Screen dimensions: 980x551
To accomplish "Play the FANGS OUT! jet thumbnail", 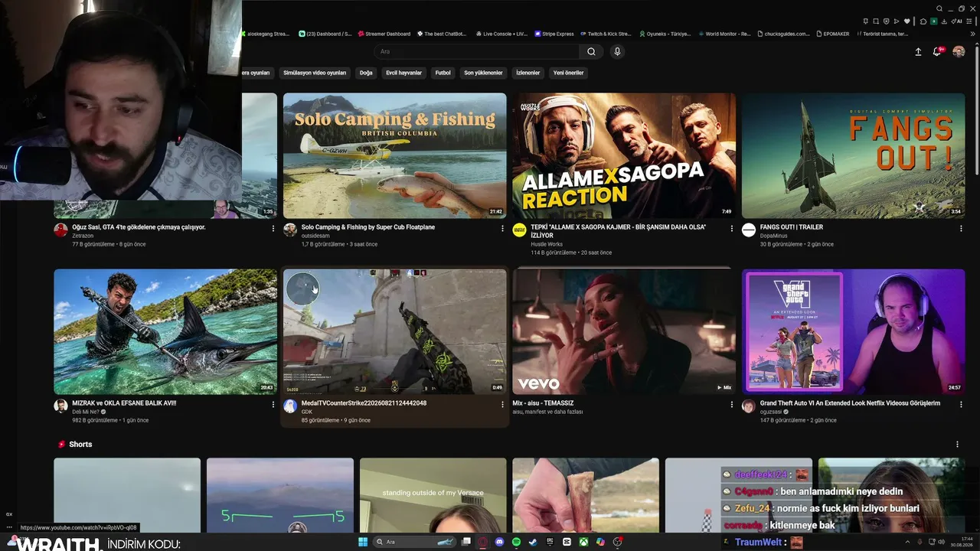I will [x=853, y=155].
